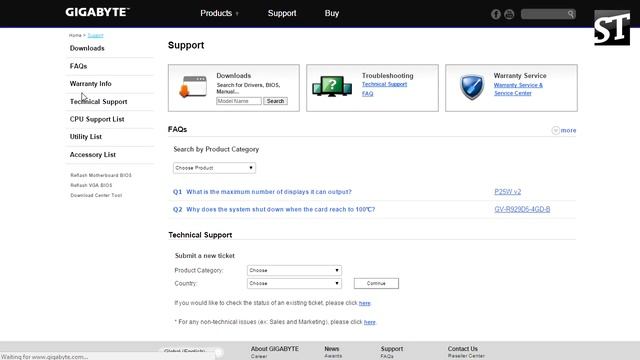The image size is (640, 360).
Task: Click here link for non-technical issues
Action: pyautogui.click(x=369, y=322)
